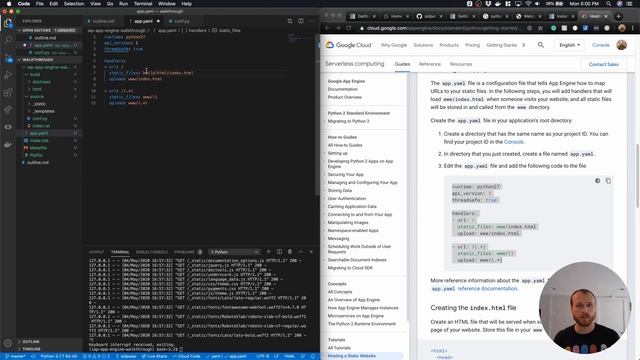
Task: Toggle dark theme on the code sample
Action: click(598, 181)
